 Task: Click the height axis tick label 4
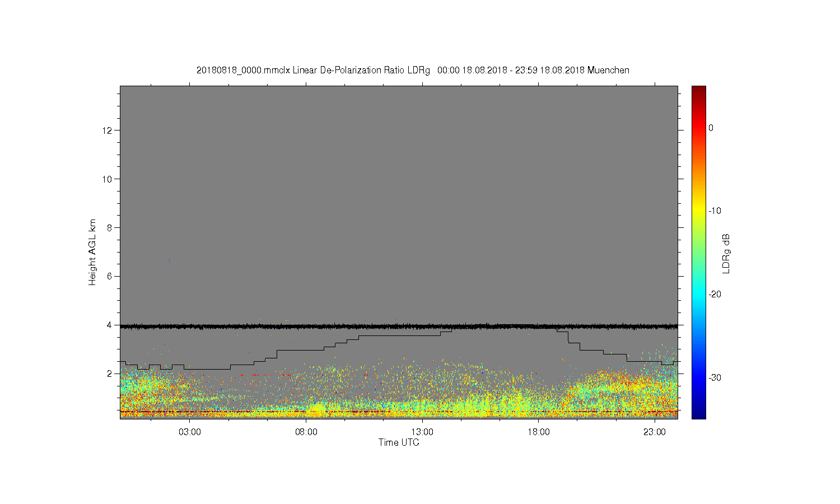109,325
